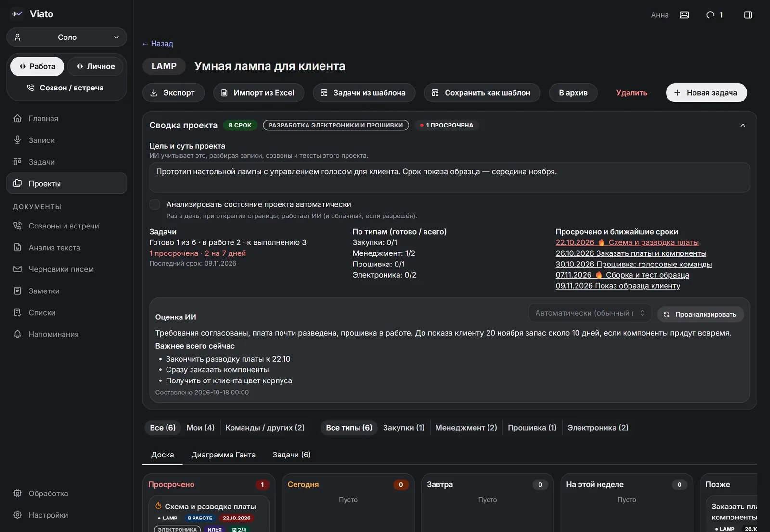
Task: Open the Схема и разводка платы deadline link
Action: pos(627,242)
